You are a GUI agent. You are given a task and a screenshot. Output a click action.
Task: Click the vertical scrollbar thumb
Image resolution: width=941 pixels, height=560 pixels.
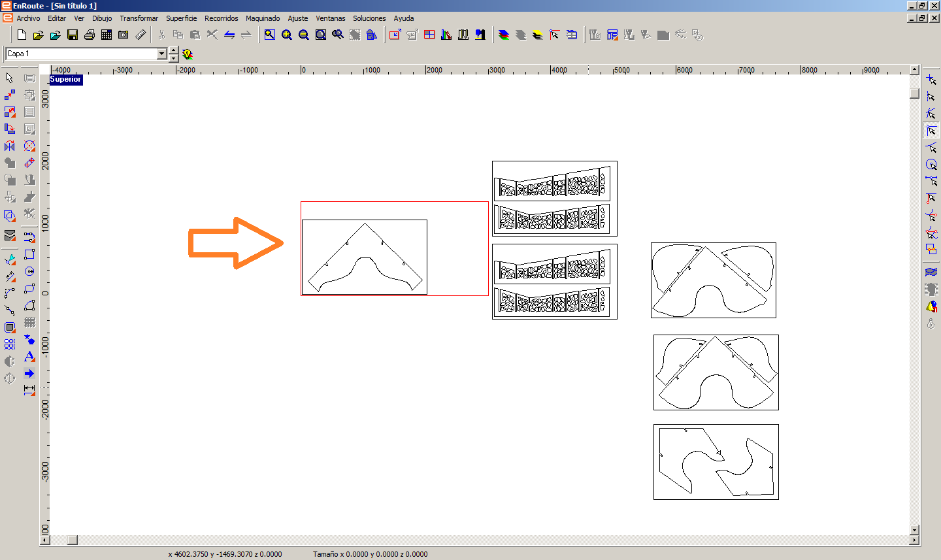[914, 93]
